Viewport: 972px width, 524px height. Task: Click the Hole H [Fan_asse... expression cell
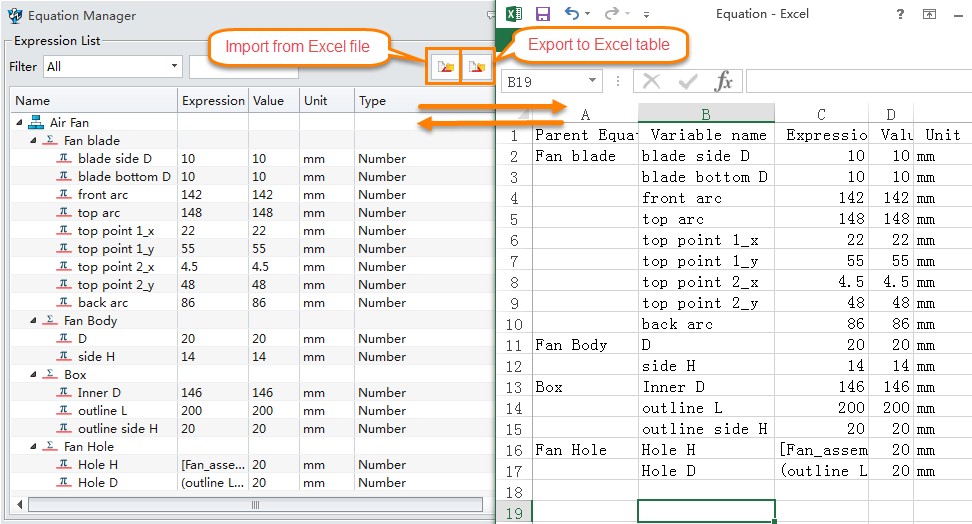213,464
